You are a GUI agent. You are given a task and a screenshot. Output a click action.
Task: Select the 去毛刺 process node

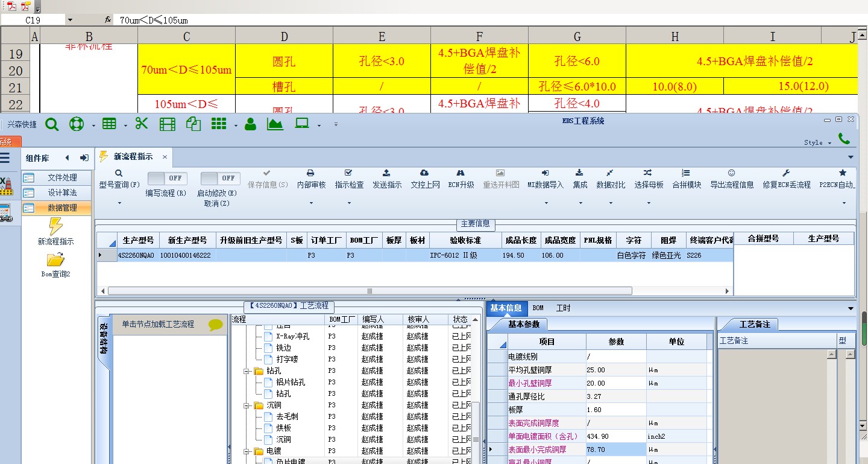(x=287, y=417)
